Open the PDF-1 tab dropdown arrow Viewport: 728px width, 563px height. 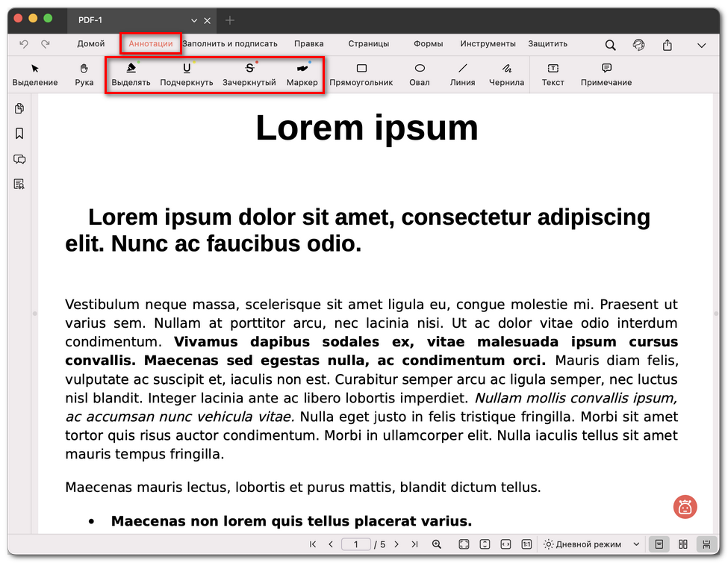point(194,20)
